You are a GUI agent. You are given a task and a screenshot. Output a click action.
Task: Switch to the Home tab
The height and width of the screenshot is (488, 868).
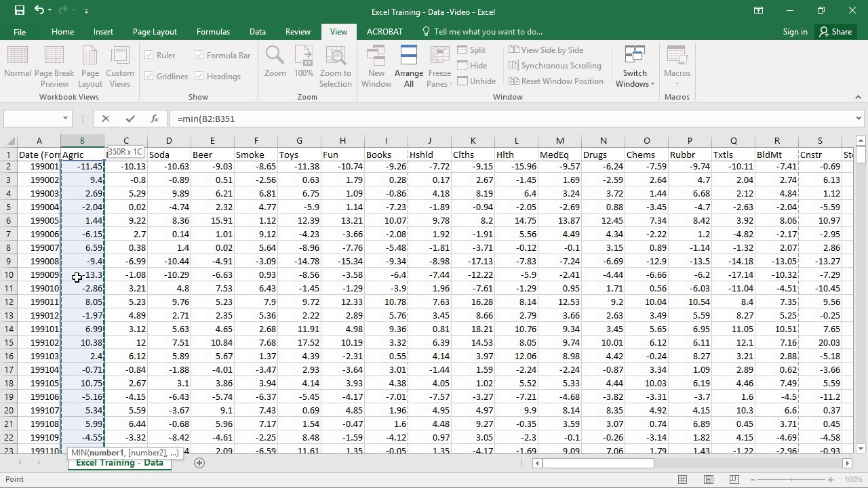point(62,32)
